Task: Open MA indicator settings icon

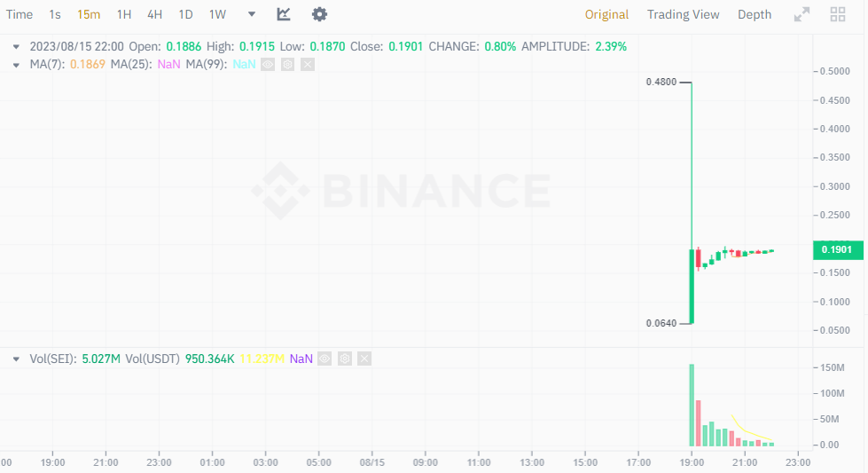Action: (288, 64)
